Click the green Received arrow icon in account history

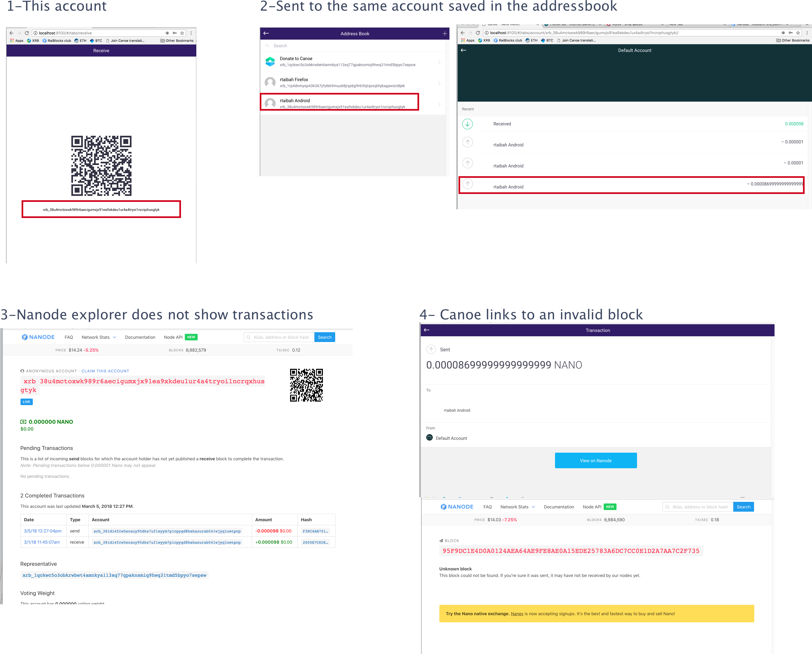tap(468, 123)
